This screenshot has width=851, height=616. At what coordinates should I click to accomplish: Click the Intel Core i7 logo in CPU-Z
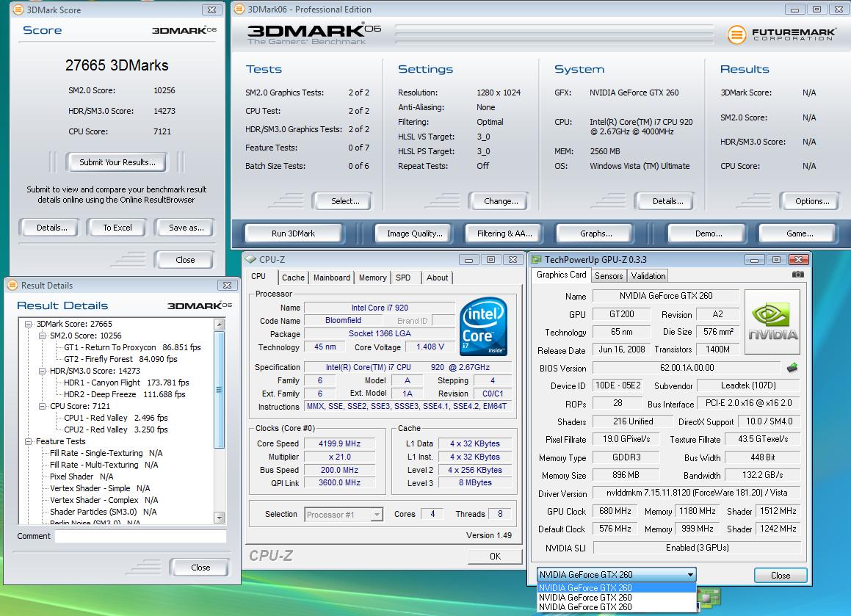[x=483, y=326]
